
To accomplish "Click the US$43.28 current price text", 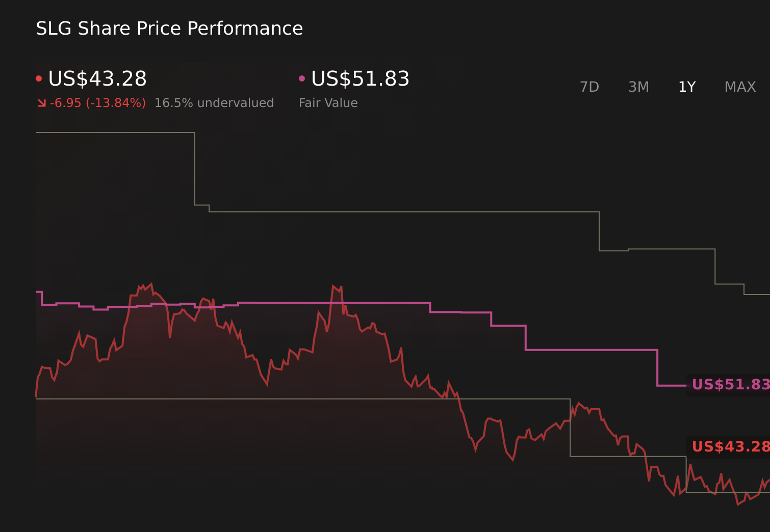I will point(97,79).
